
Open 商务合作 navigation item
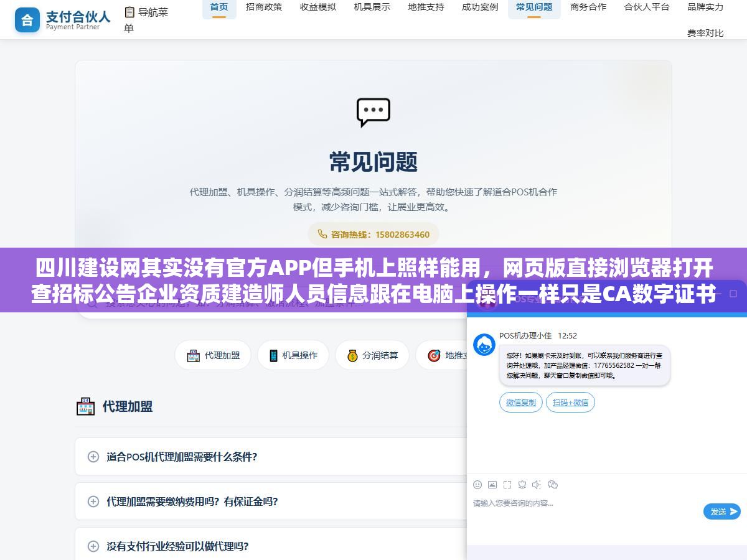(x=588, y=7)
